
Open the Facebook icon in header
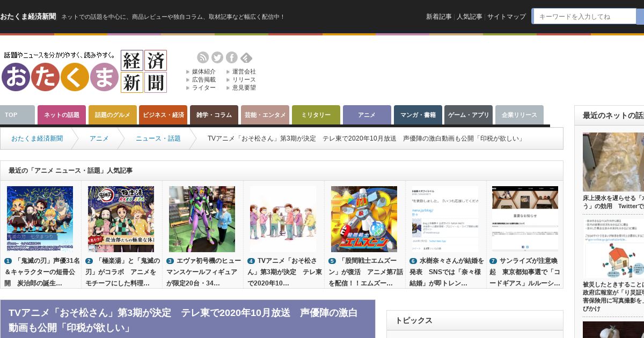pos(232,57)
